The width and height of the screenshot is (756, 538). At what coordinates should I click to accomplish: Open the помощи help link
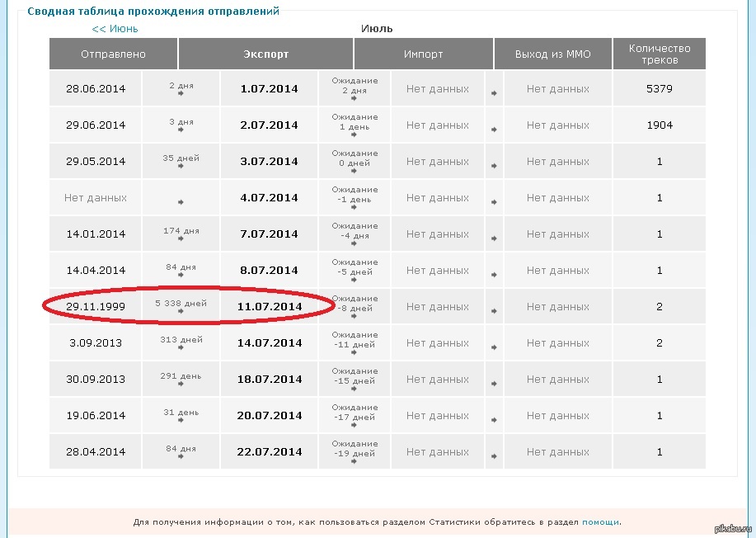[x=600, y=522]
